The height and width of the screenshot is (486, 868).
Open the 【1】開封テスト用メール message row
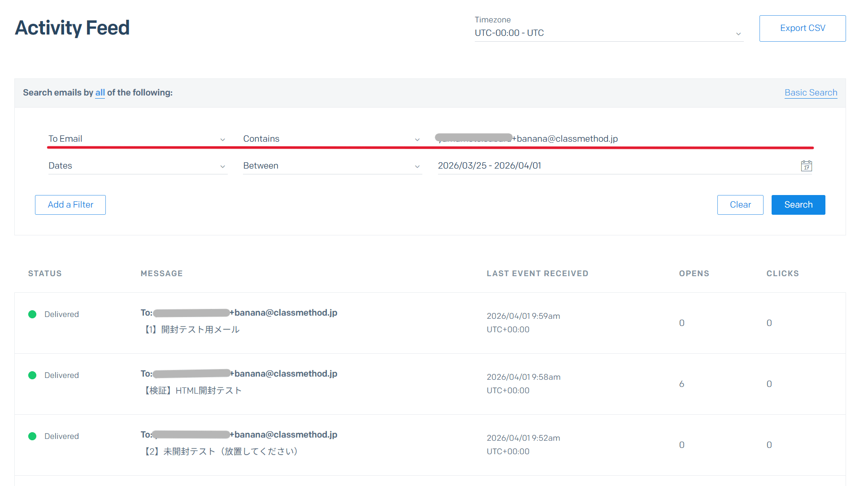point(192,330)
